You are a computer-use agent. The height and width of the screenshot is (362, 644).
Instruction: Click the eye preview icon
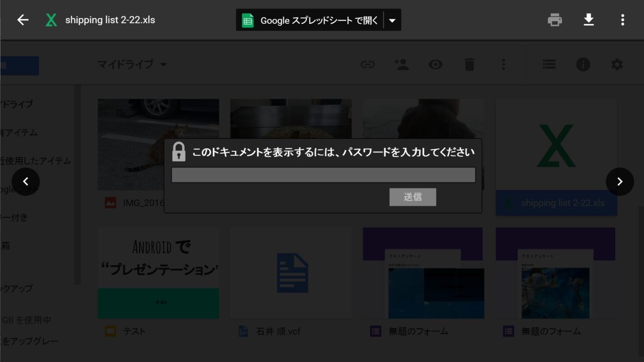[x=435, y=64]
